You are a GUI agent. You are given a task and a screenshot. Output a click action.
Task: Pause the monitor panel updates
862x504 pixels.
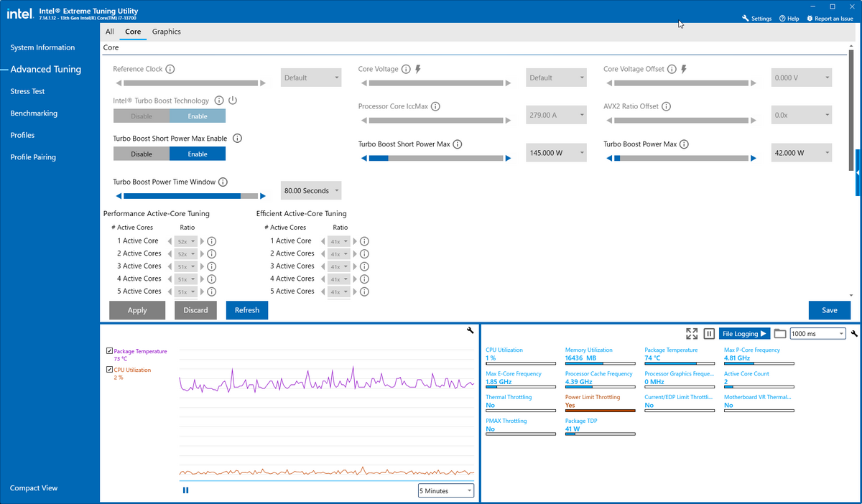click(709, 334)
